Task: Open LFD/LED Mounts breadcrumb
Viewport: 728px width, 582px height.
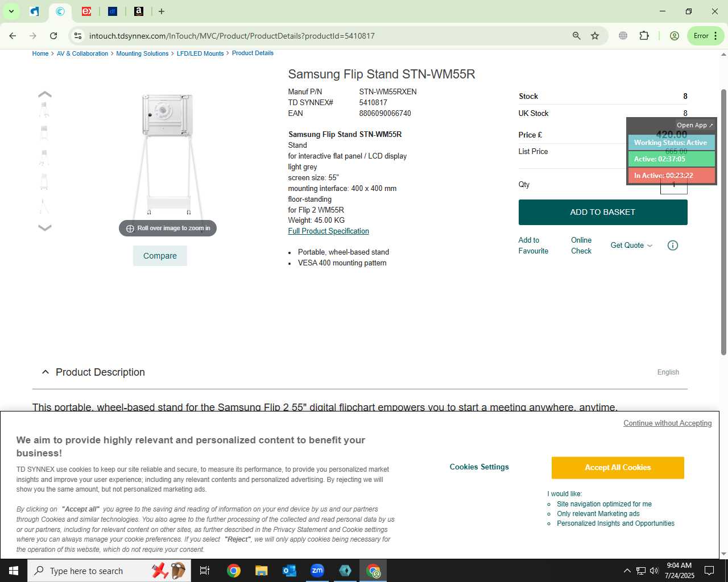Action: [200, 53]
